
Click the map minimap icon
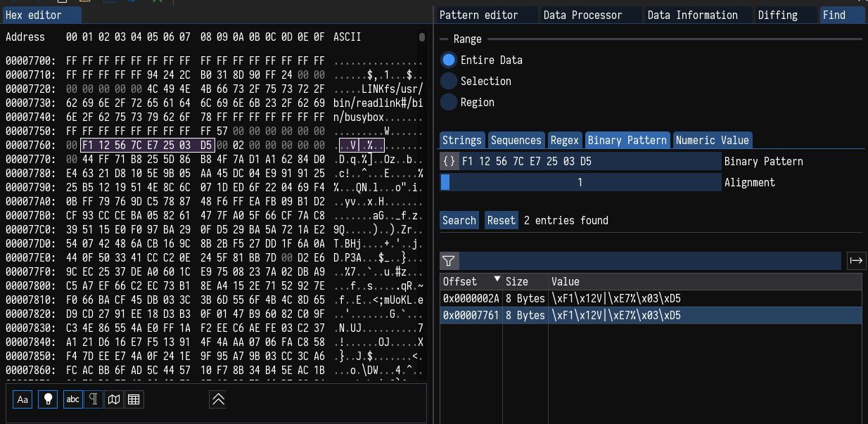114,399
